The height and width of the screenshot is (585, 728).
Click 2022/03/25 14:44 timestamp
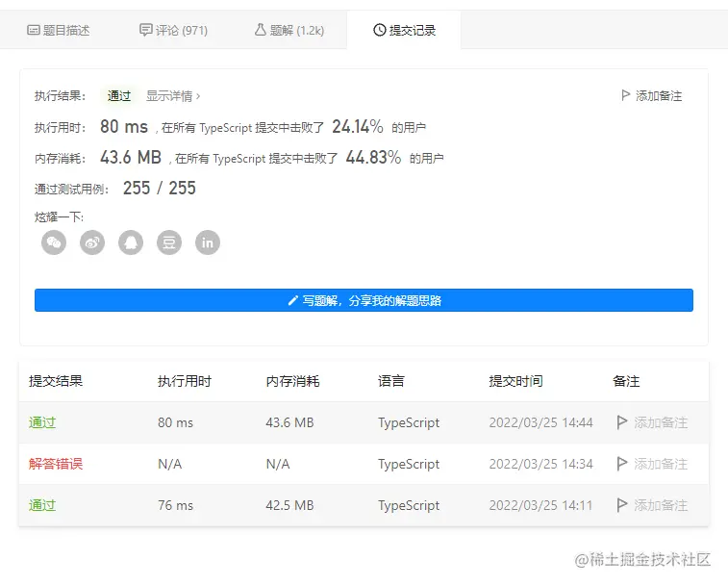(540, 422)
